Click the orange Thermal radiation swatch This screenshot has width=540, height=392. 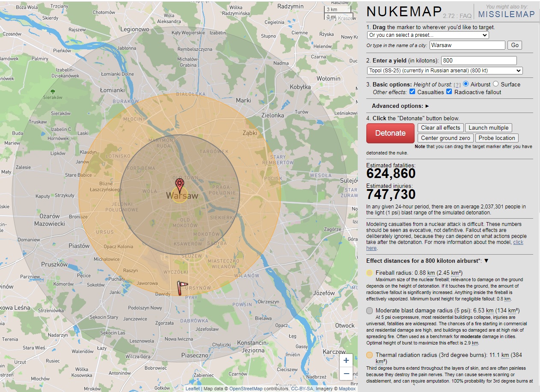click(369, 355)
